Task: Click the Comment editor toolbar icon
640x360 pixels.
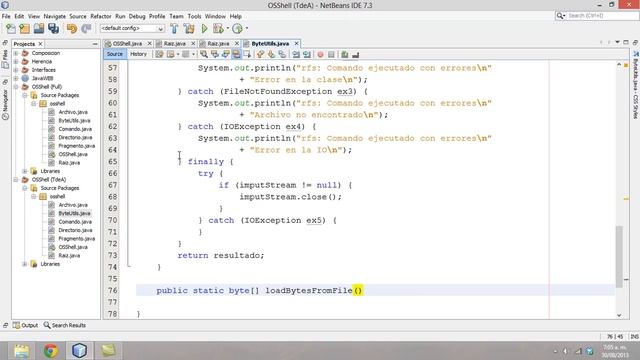Action: pyautogui.click(x=344, y=54)
